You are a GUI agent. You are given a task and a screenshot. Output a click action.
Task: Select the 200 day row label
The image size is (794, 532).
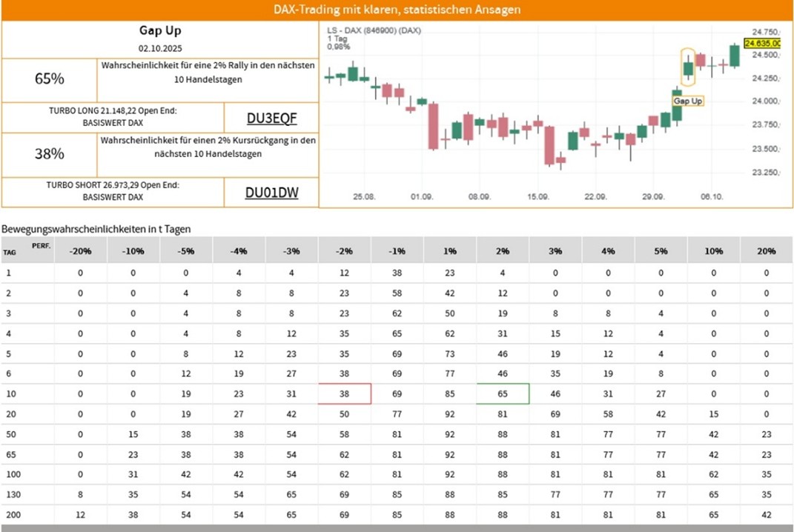pyautogui.click(x=10, y=514)
